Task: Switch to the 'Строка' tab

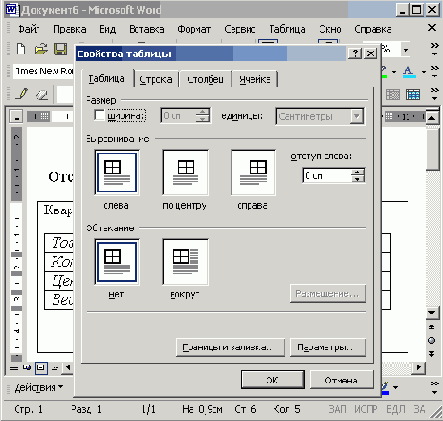Action: click(x=156, y=79)
